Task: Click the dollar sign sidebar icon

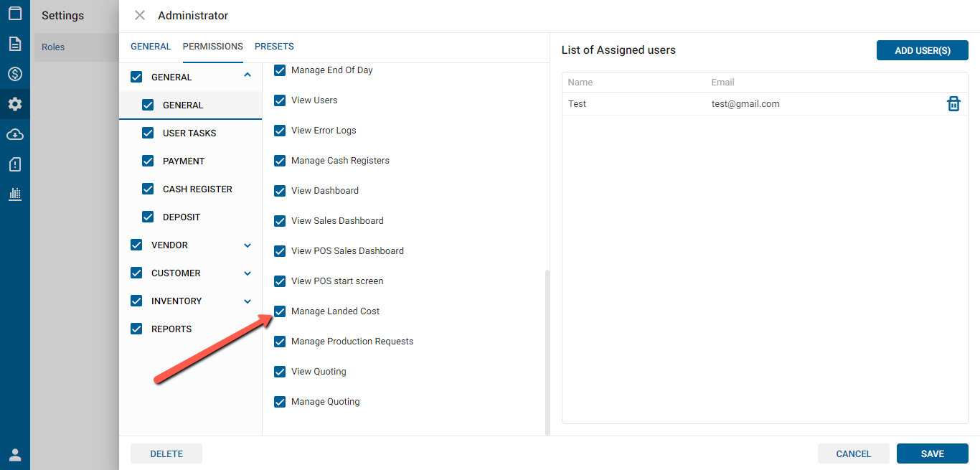Action: tap(14, 74)
